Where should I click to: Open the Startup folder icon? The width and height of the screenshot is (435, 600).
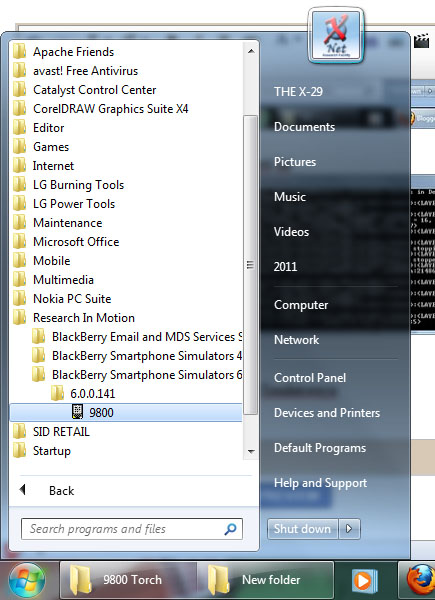click(x=20, y=450)
